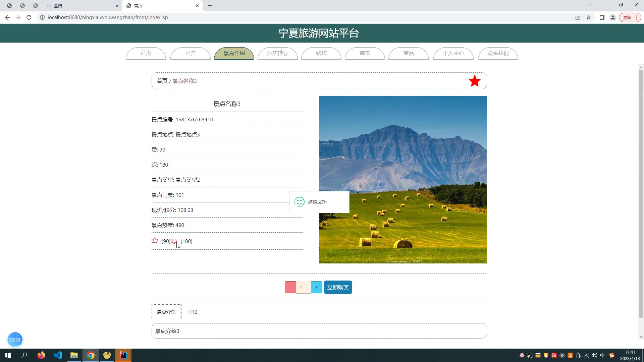Open Visual Studio Code from taskbar
644x362 pixels.
[x=58, y=355]
